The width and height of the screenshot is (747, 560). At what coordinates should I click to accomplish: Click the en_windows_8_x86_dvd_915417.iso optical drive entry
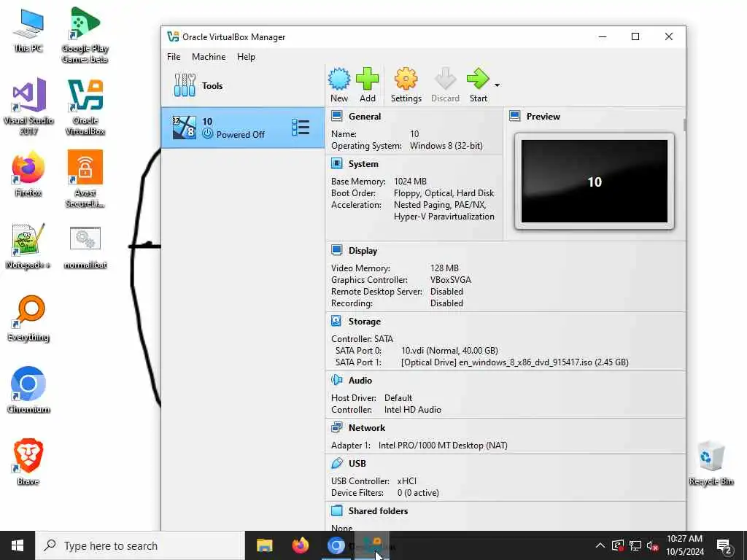(514, 362)
